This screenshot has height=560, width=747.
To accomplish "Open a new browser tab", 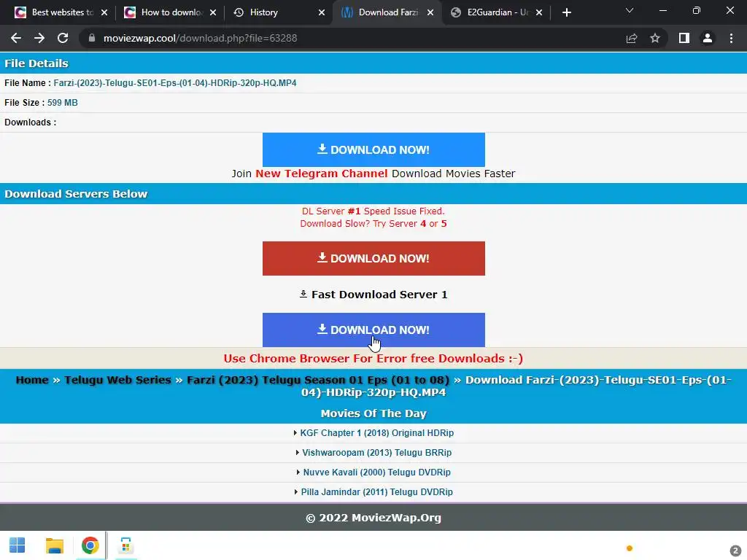I will click(566, 12).
